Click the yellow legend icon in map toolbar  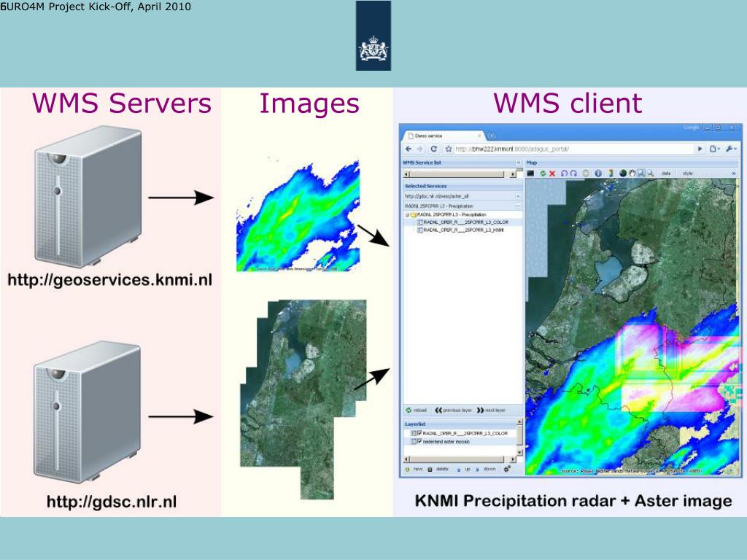point(611,174)
